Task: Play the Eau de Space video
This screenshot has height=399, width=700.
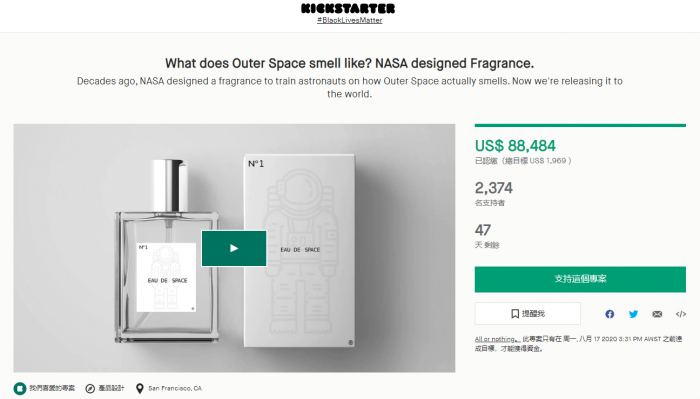Action: (x=234, y=248)
